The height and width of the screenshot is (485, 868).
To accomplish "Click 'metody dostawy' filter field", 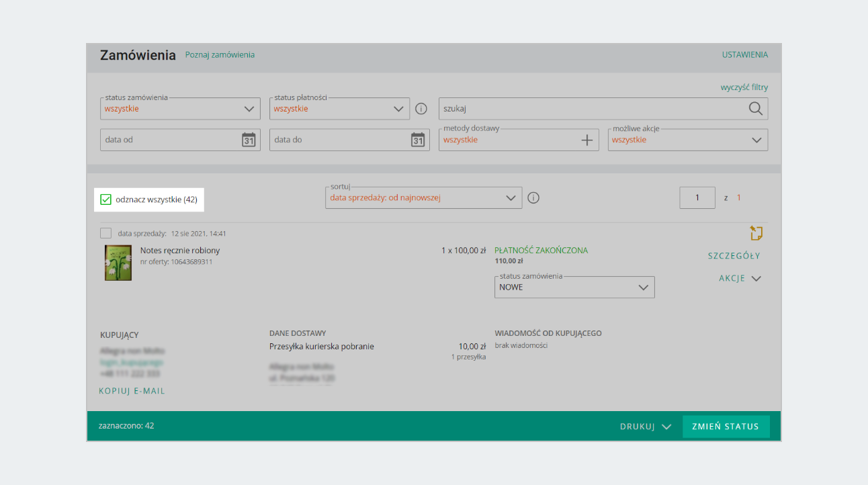I will click(519, 140).
